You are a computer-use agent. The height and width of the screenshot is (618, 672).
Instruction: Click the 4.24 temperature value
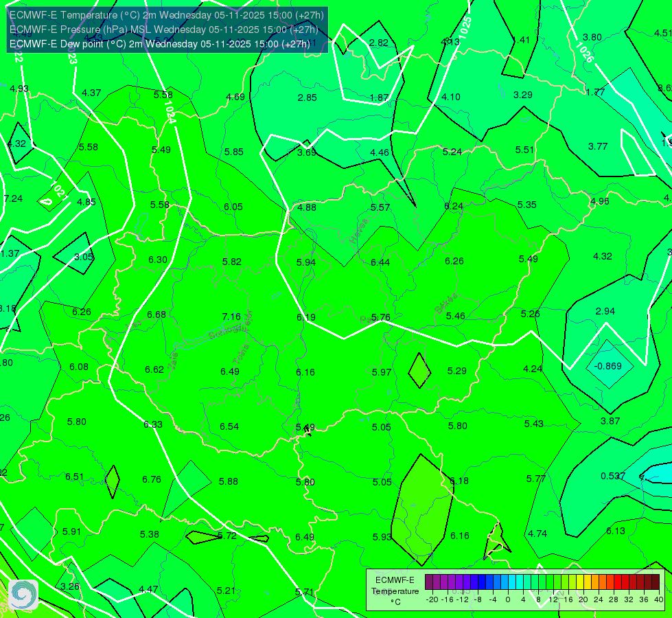[533, 369]
